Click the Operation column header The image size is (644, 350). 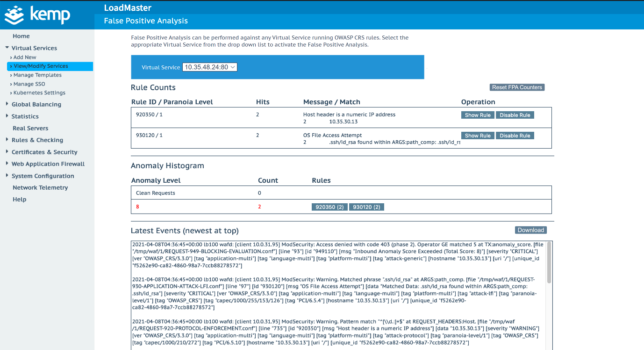[478, 102]
